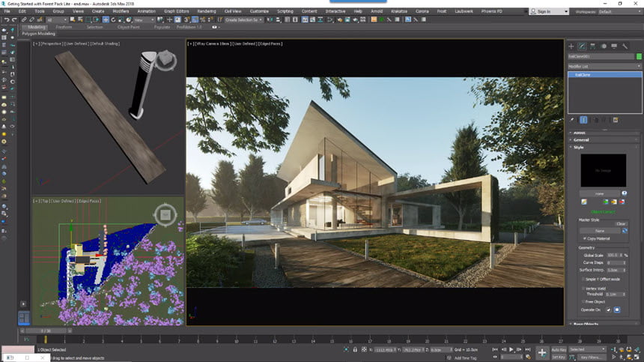The width and height of the screenshot is (644, 362).
Task: Click the ViewCube in Top viewport
Action: 165,214
